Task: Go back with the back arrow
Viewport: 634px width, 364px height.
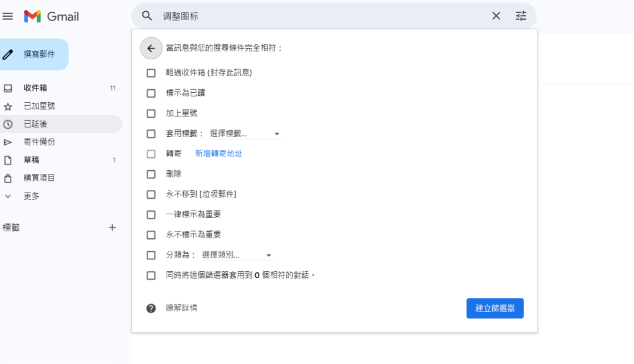Action: point(151,48)
